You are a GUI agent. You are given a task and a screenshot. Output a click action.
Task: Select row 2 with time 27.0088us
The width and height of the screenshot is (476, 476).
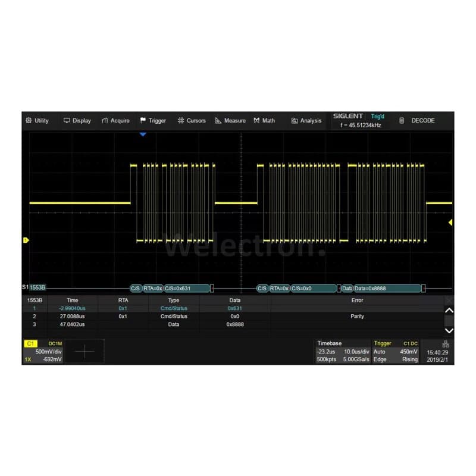click(x=233, y=317)
